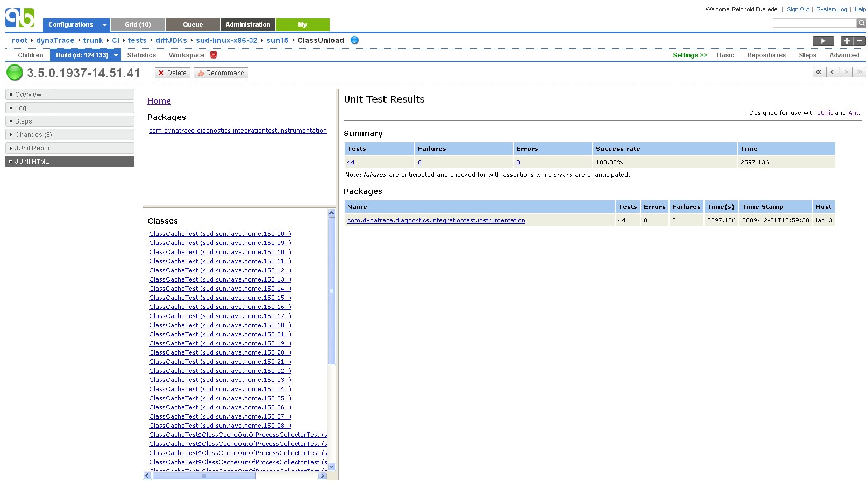This screenshot has height=483, width=868.
Task: Click the red workspace clean icon
Action: [x=214, y=55]
